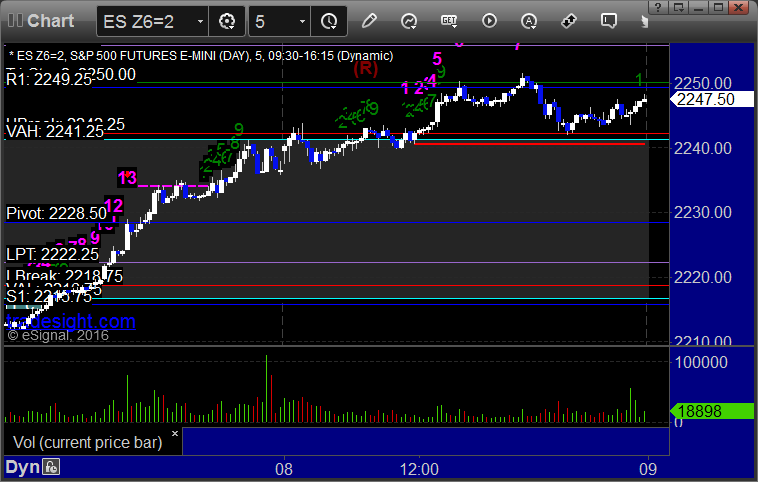Click the 2240.00 price axis label
Screen dimensions: 758x482
tap(703, 148)
